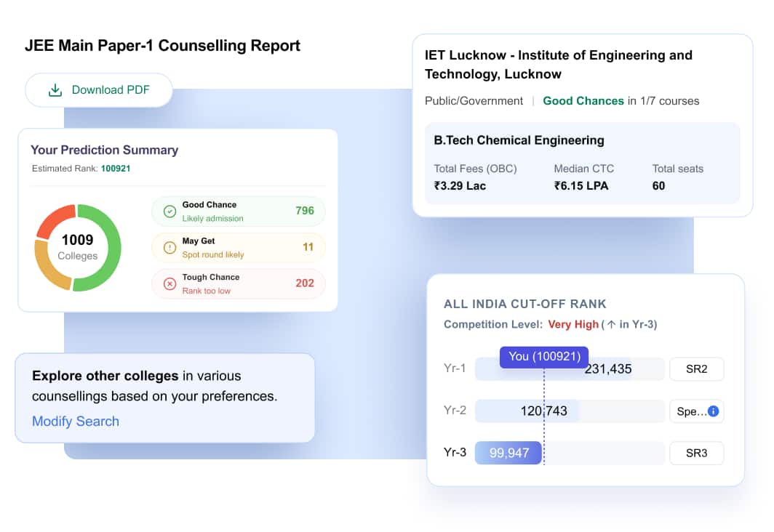Click the download arrow icon
Screen dimensions: 774x532
55,90
